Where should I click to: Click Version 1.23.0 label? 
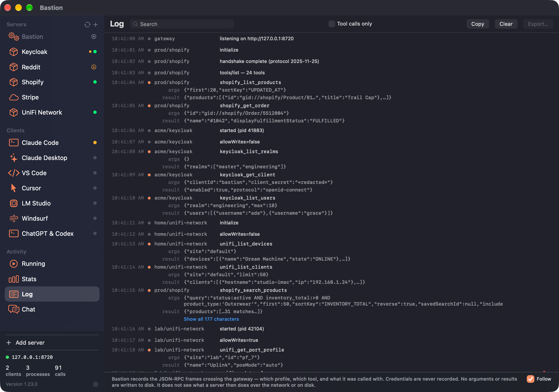21,384
